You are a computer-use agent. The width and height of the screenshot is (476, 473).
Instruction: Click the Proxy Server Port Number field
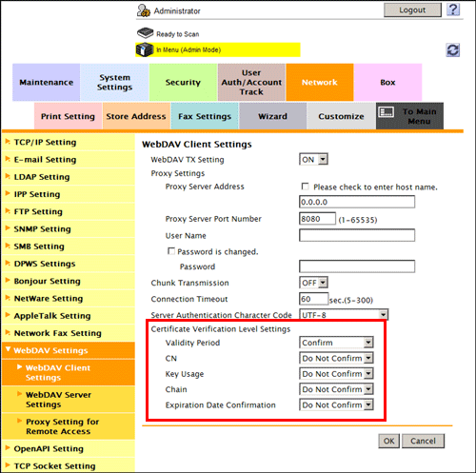click(317, 219)
